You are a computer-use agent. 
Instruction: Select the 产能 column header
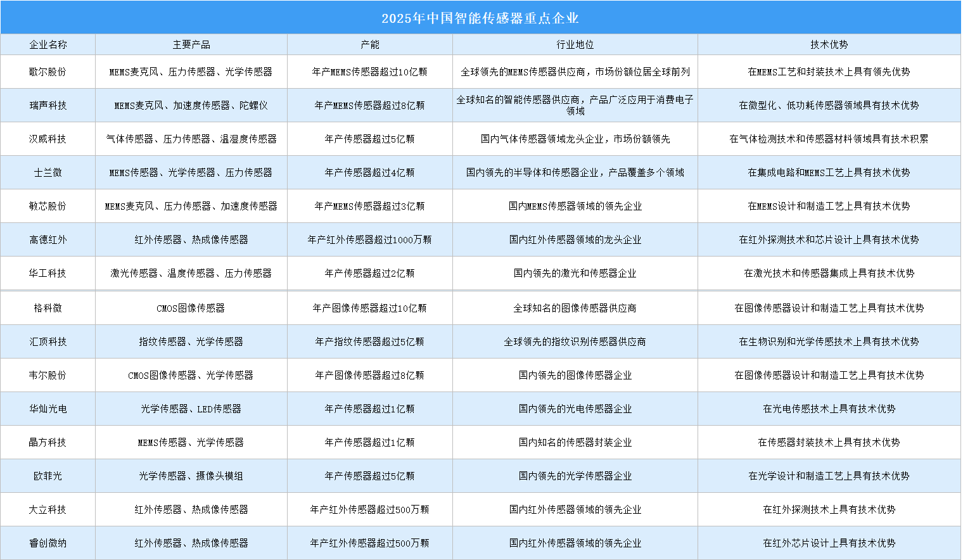coord(369,44)
